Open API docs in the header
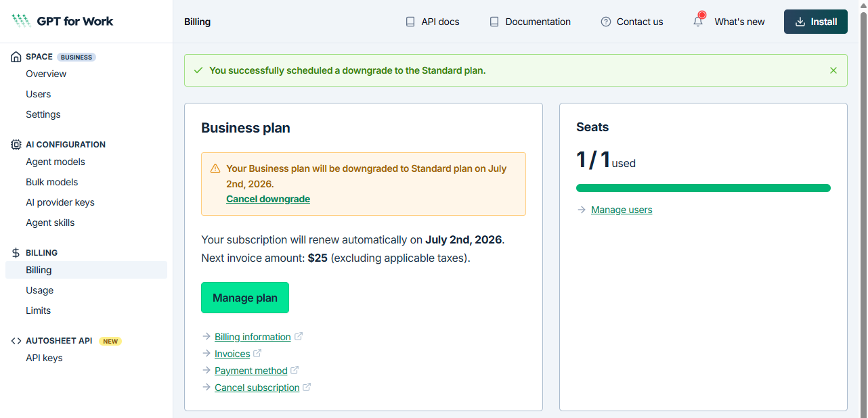This screenshot has width=868, height=418. (x=432, y=22)
